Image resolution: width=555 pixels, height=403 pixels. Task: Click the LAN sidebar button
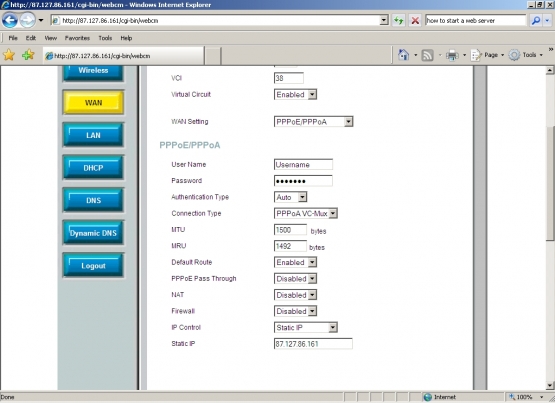pyautogui.click(x=93, y=135)
